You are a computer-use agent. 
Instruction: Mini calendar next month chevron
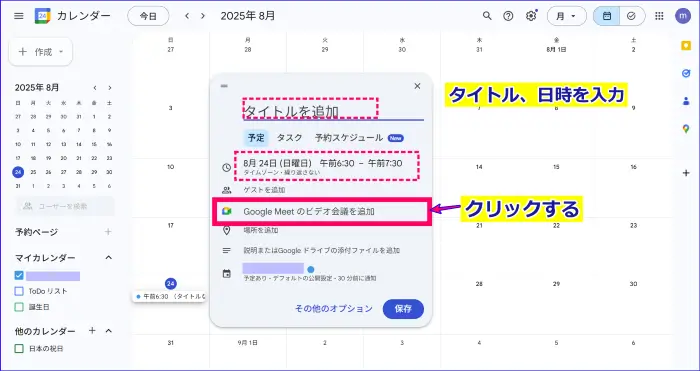(x=110, y=88)
